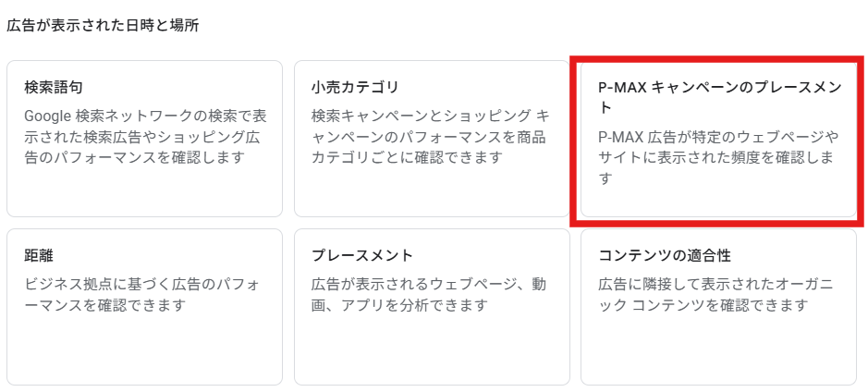Click the プレースメント card title text
868x392 pixels.
pyautogui.click(x=362, y=255)
